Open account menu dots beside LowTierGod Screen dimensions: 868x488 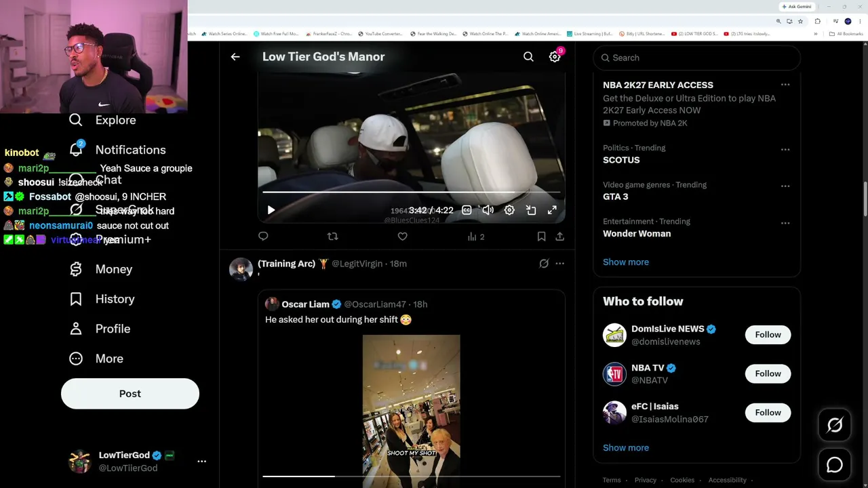tap(201, 461)
